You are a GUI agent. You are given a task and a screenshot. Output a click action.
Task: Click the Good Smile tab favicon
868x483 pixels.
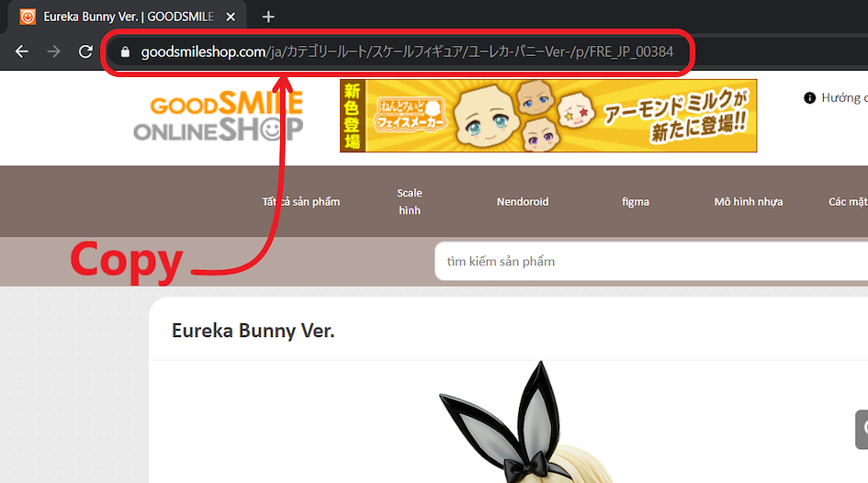(x=28, y=17)
